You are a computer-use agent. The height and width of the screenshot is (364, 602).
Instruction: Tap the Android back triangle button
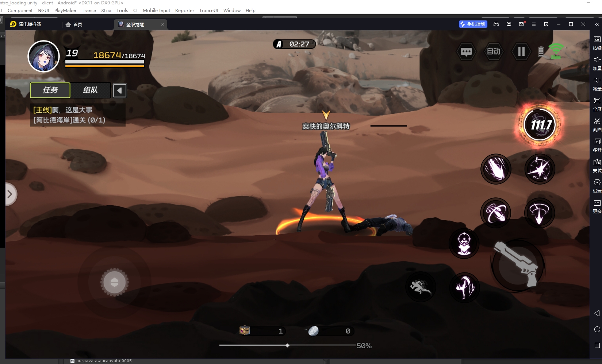click(597, 313)
